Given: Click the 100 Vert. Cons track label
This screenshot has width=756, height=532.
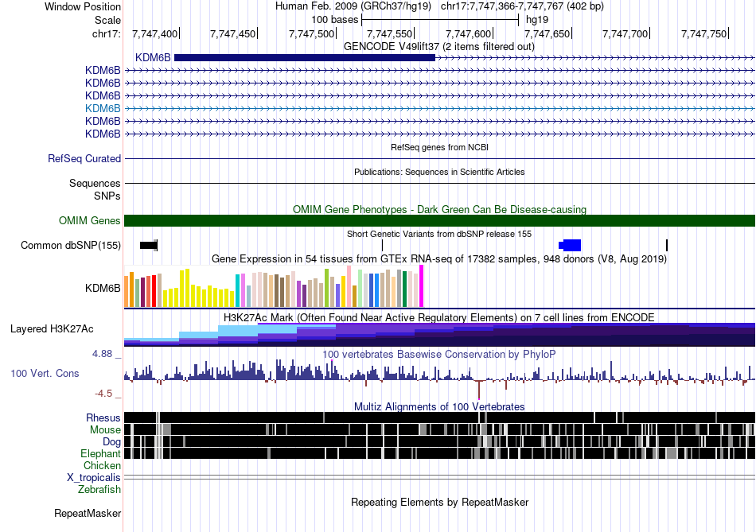Looking at the screenshot, I should tap(45, 373).
